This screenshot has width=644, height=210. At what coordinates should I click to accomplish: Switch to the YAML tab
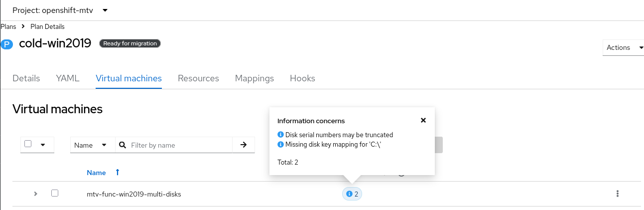pos(68,78)
